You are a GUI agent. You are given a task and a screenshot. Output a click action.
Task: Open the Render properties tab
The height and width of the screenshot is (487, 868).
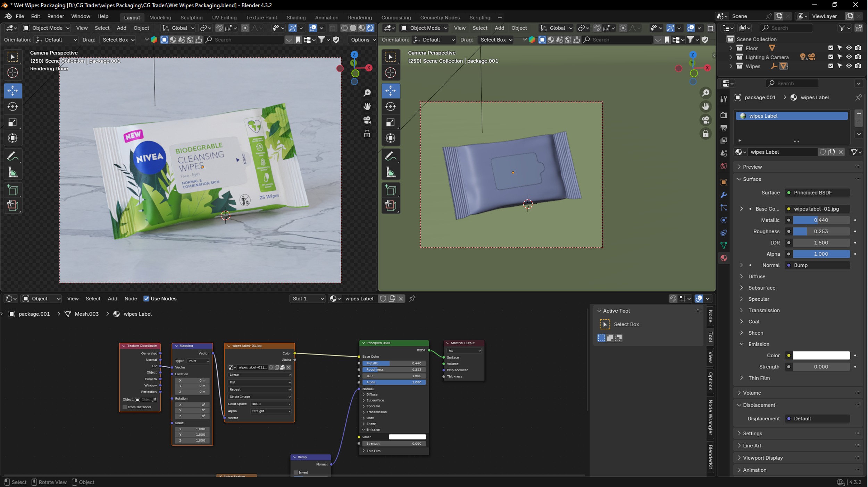[x=724, y=115]
